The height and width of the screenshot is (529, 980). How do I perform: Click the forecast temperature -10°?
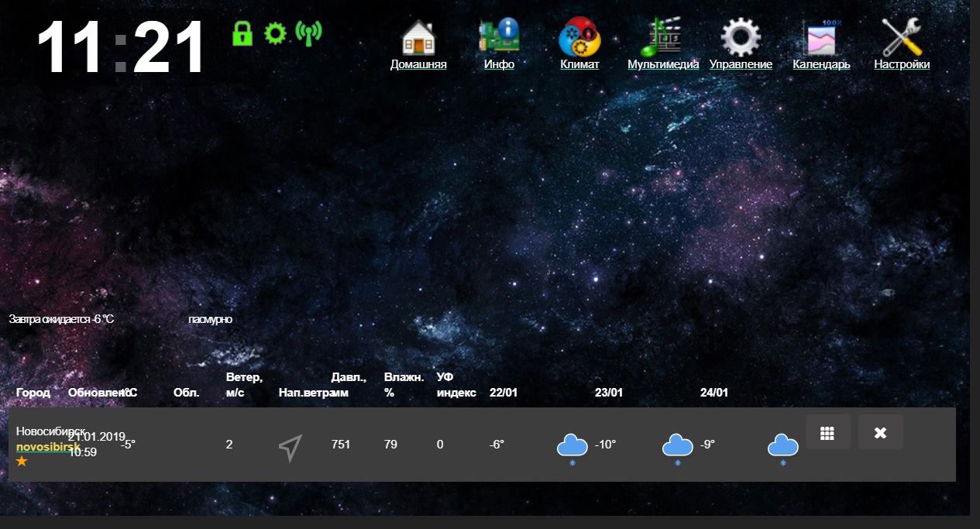[x=605, y=445]
